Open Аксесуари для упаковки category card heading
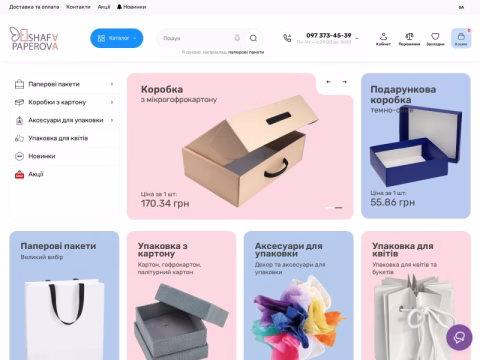The image size is (480, 360). (x=289, y=250)
